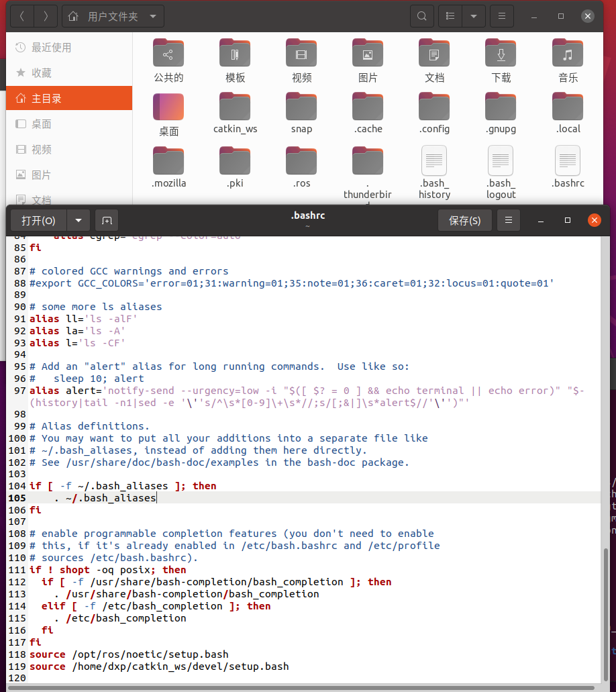Select the 文档 folder in main pane
Screen dimensions: 616x692
(434, 53)
